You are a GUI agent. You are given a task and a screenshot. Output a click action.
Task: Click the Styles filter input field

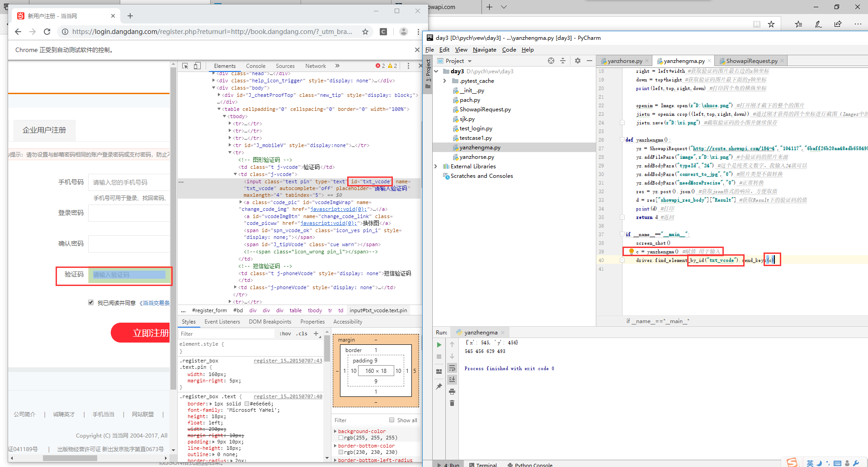(226, 334)
